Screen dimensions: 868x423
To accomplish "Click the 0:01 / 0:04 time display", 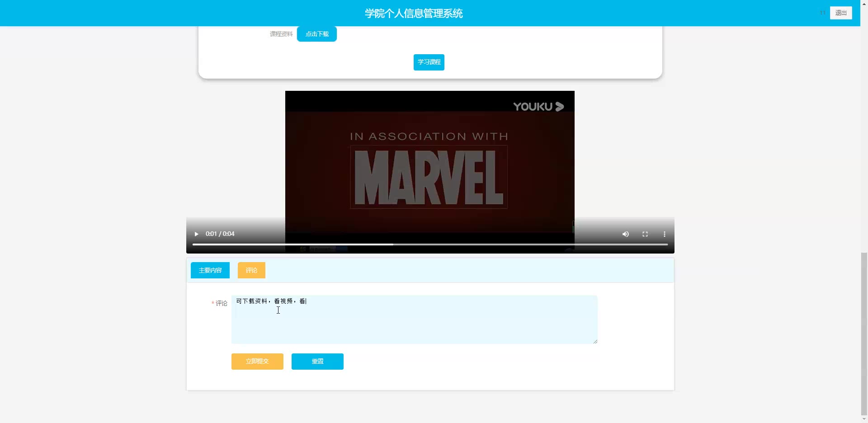I will tap(220, 234).
